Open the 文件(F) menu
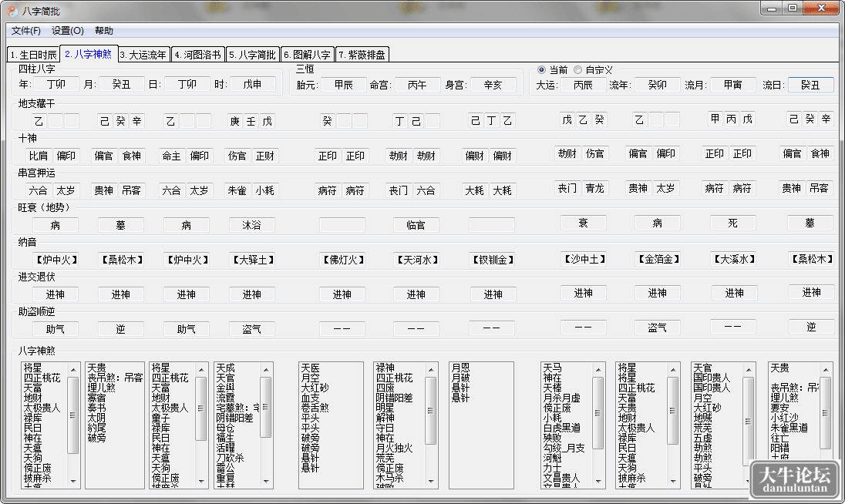Screen dimensions: 845x504 click(x=26, y=31)
